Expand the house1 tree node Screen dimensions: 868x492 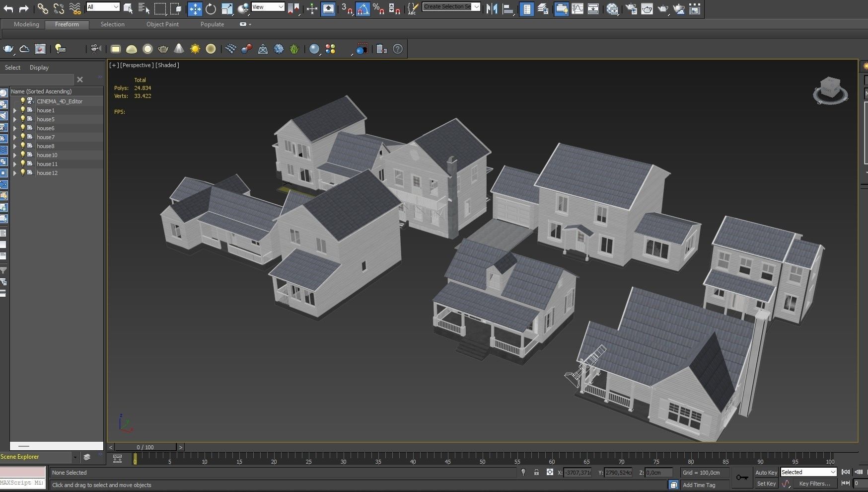tap(15, 110)
